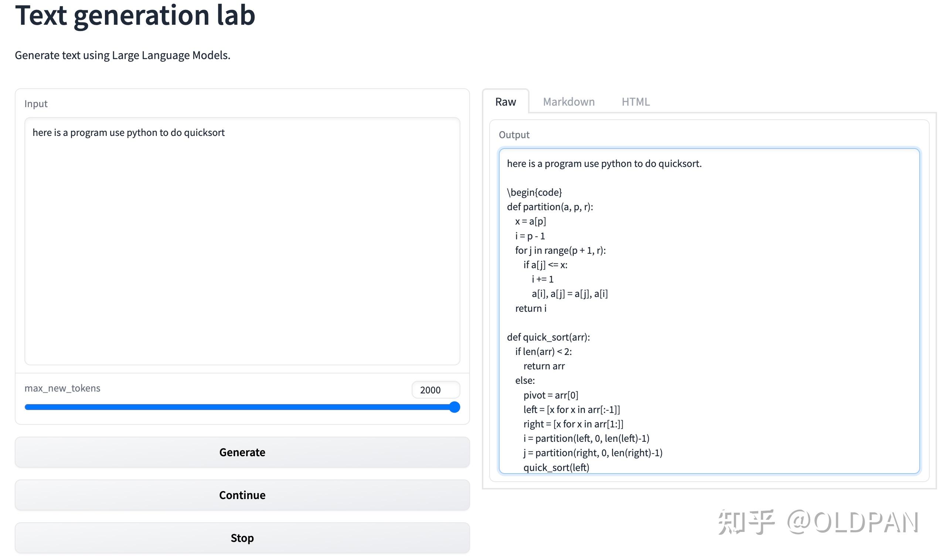Click the \begin{code} line in output
This screenshot has width=943, height=560.
(534, 192)
